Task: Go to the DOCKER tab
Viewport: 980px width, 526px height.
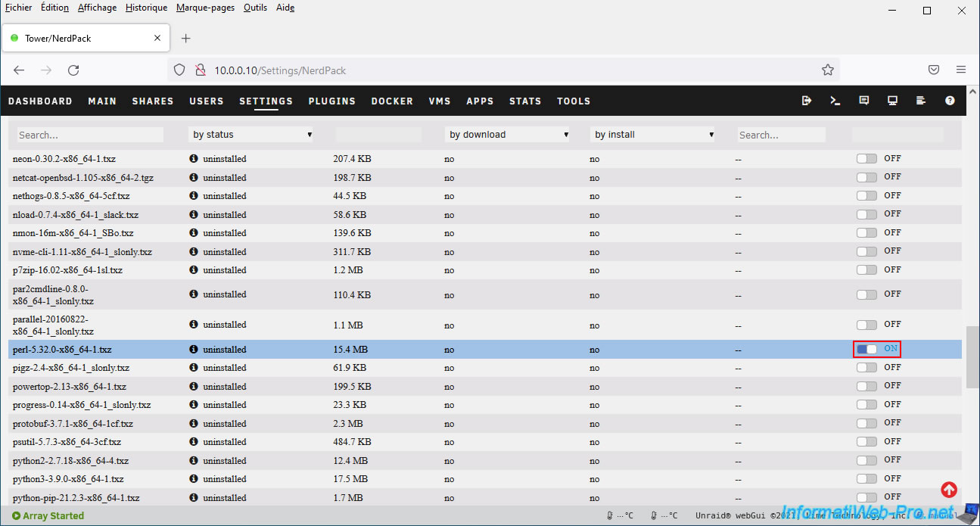Action: [x=392, y=101]
